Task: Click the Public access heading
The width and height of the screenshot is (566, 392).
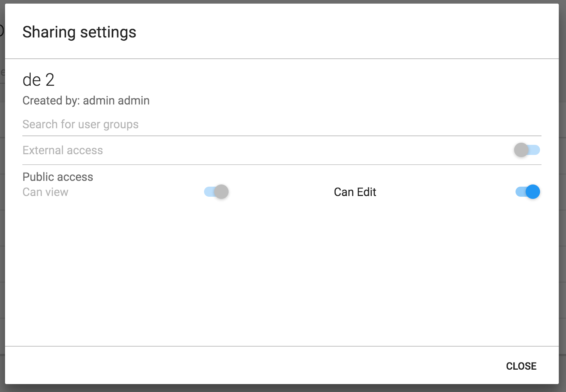Action: (58, 177)
